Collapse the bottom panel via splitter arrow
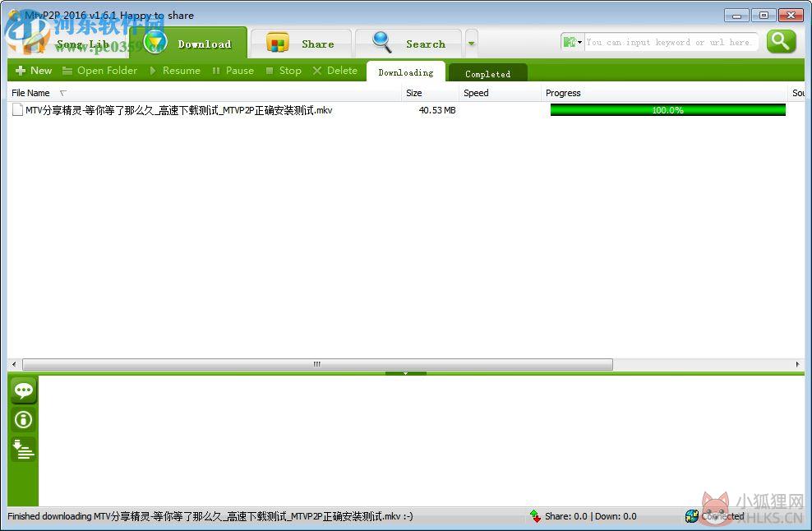This screenshot has width=812, height=531. point(405,373)
